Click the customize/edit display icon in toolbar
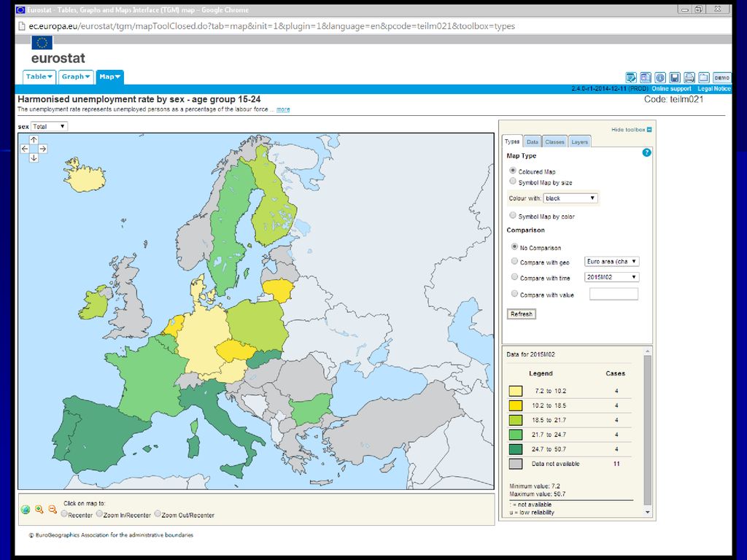Screen dimensions: 747x560 point(631,77)
